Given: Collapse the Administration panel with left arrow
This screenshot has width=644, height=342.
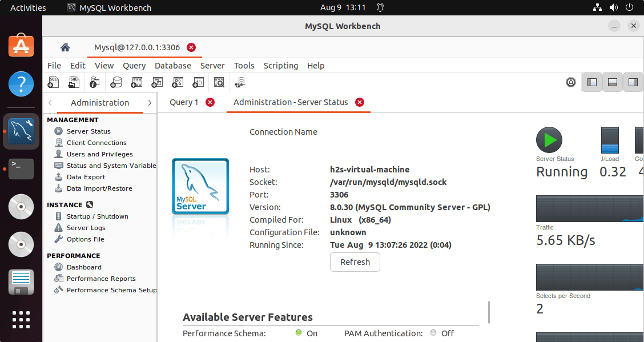Looking at the screenshot, I should click(50, 103).
